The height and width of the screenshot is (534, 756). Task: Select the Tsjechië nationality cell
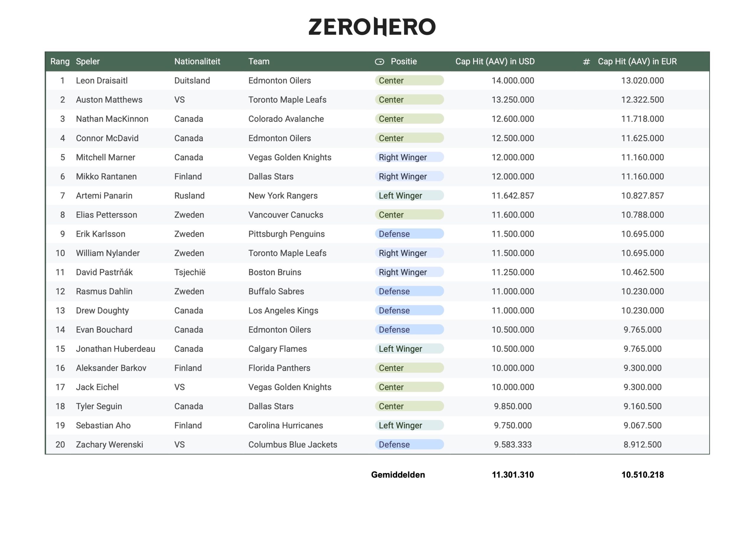tap(190, 272)
